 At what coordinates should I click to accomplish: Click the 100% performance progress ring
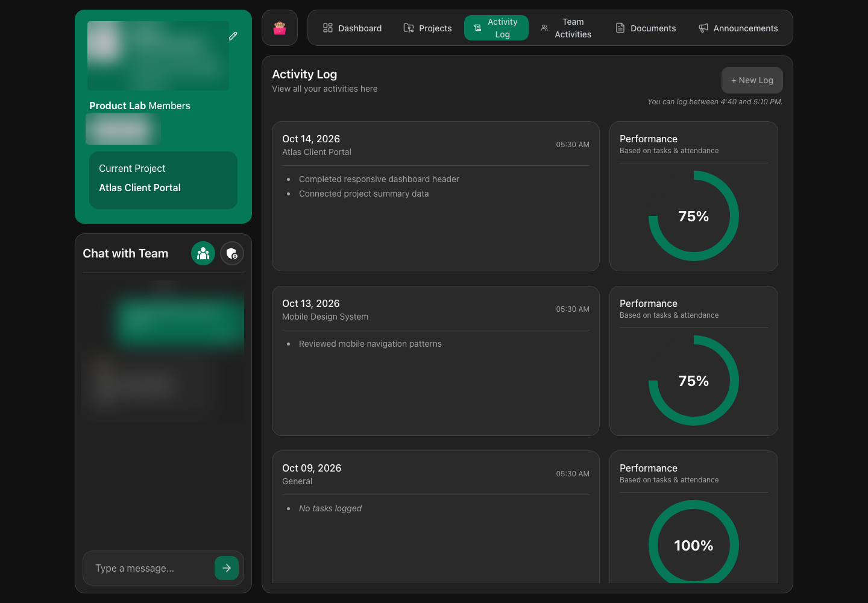coord(694,541)
